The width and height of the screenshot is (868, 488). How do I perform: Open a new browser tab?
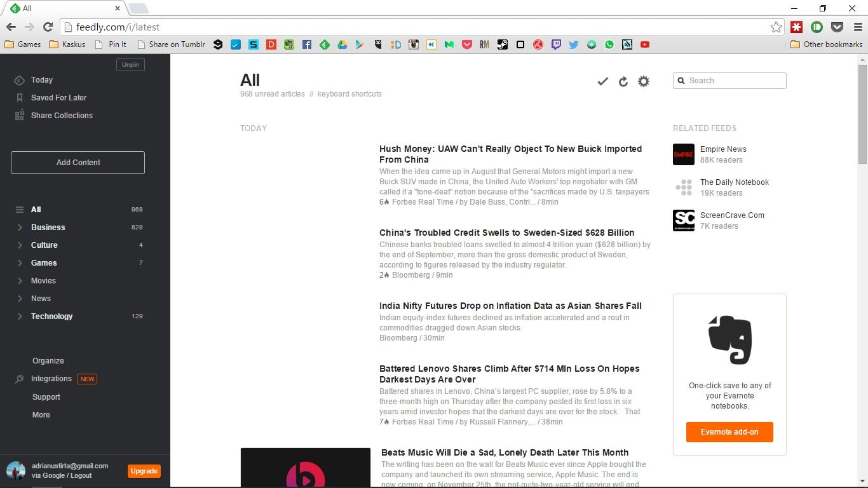point(139,8)
